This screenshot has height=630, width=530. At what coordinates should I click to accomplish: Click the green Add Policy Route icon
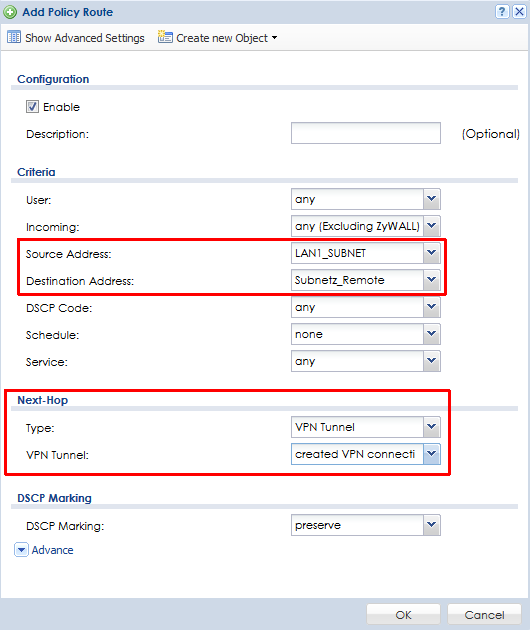(10, 12)
